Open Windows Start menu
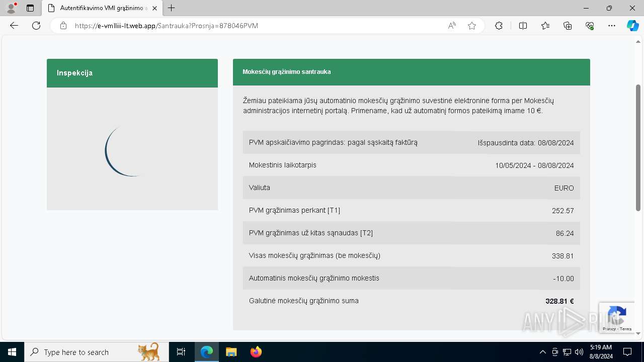644x362 pixels. pyautogui.click(x=12, y=352)
